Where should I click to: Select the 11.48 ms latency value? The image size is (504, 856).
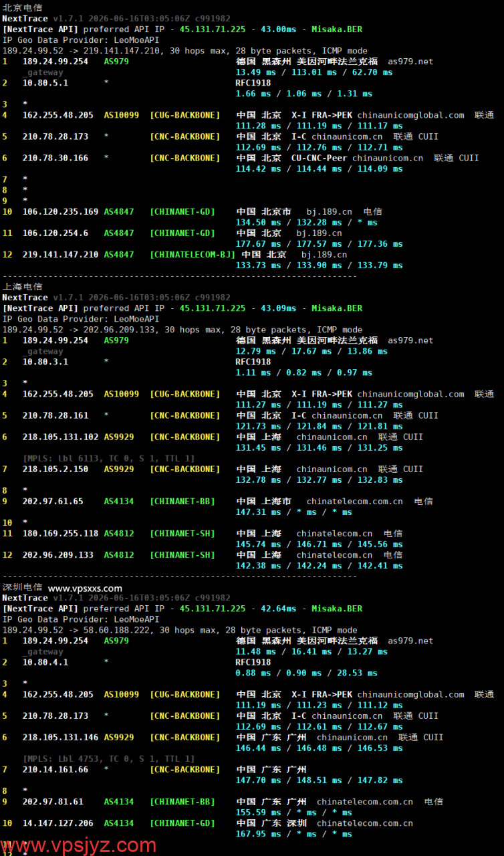[x=257, y=651]
